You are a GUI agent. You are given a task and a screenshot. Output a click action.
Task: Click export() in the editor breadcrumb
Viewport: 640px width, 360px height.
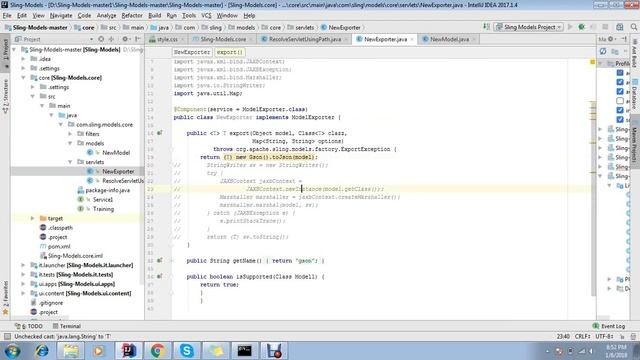click(x=229, y=52)
